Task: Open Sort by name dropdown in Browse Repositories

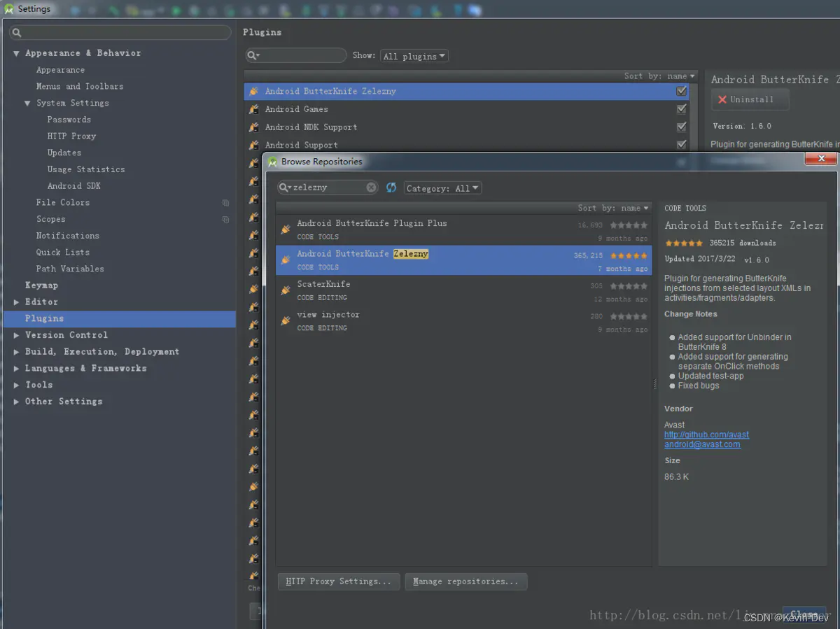Action: click(614, 208)
